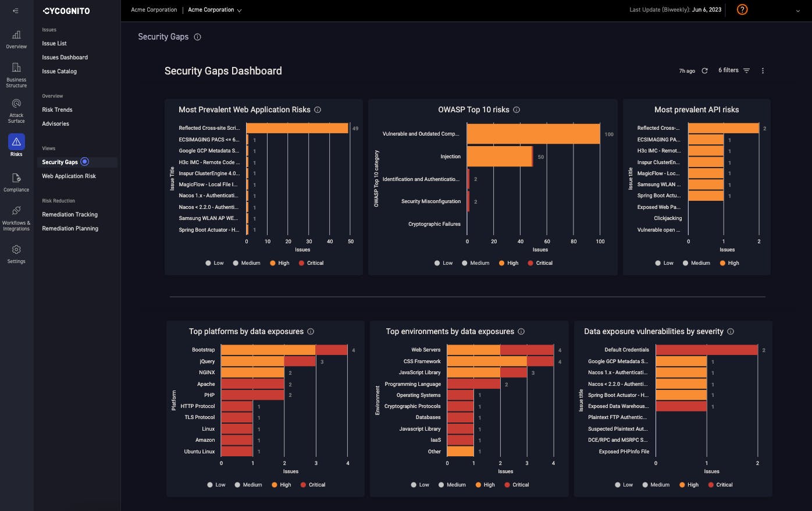Viewport: 812px width, 511px height.
Task: Select Web Application Risk view
Action: pos(69,176)
